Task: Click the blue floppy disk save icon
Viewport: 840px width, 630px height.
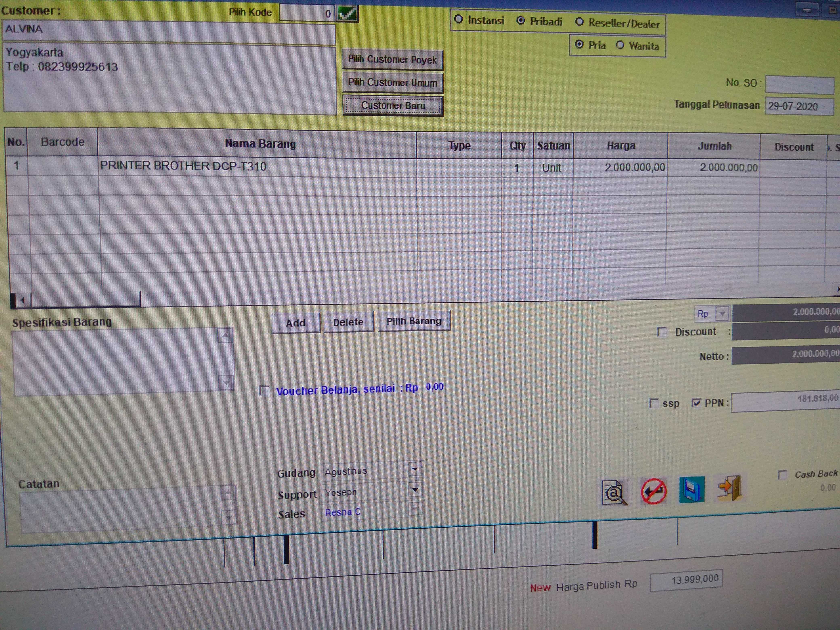Action: click(692, 490)
